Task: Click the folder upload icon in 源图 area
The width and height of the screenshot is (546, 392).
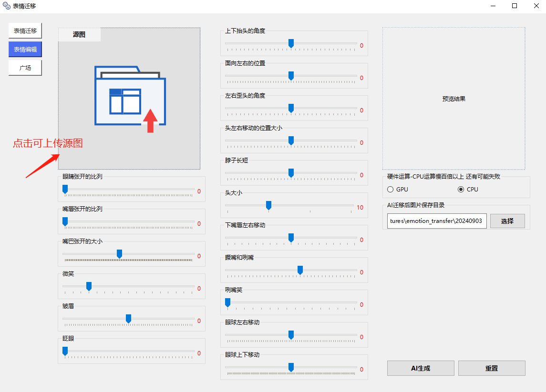Action: tap(130, 99)
